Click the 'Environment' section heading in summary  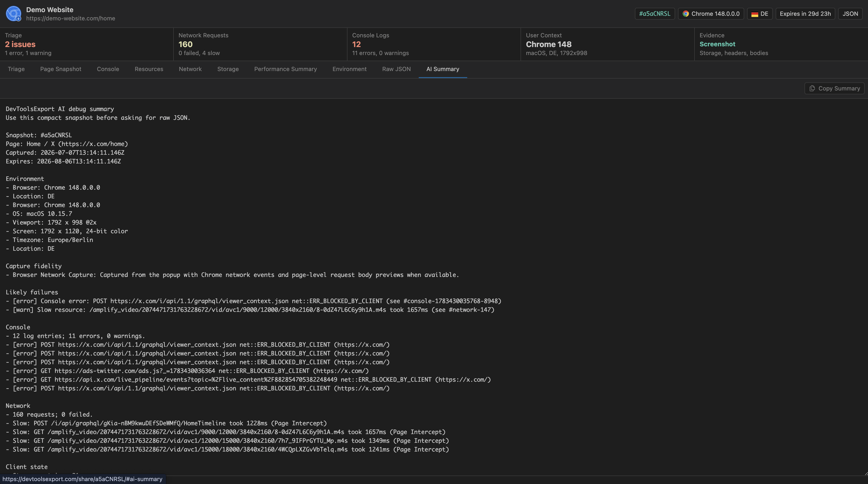(25, 179)
